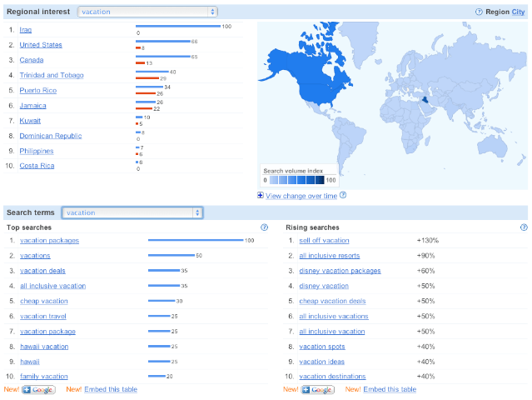532x400 pixels.
Task: Open the Jamaica region link
Action: pos(33,106)
